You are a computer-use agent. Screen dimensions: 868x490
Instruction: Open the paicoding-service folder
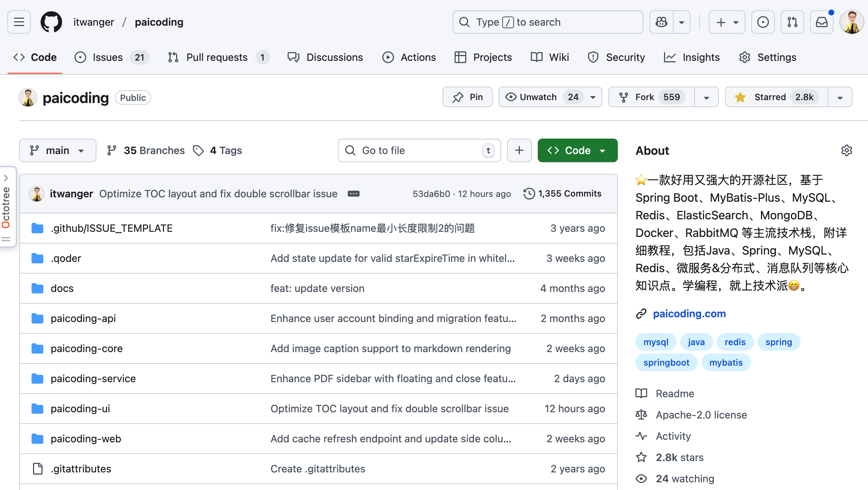[x=93, y=379]
